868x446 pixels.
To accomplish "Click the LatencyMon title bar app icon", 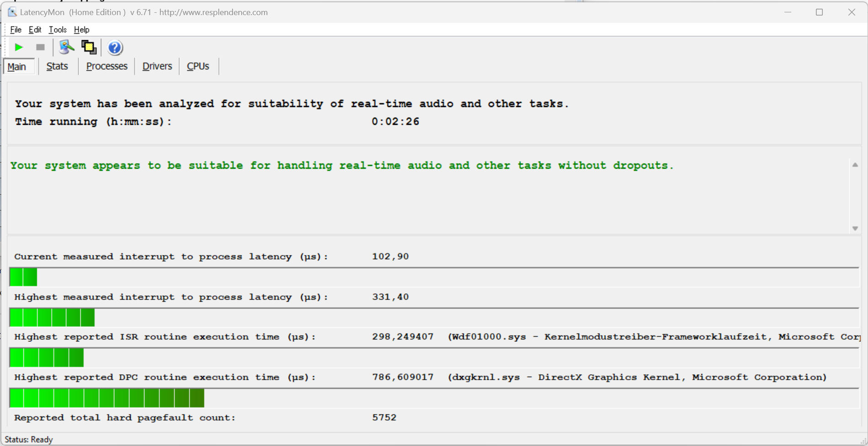I will pyautogui.click(x=12, y=12).
